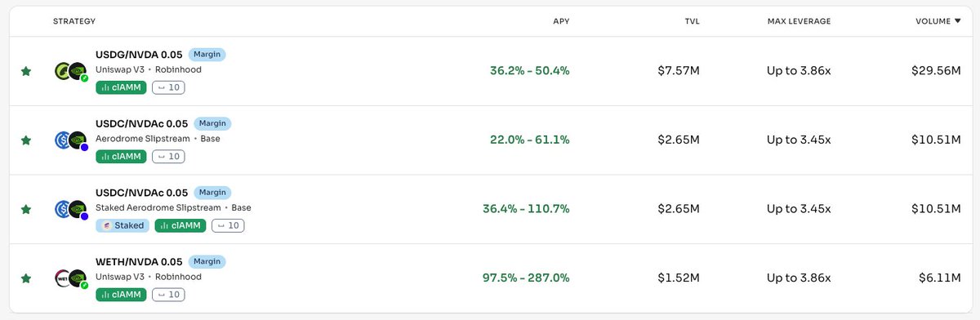Click USDC/NVDAc token icon on Aerodrome Slipstream row
The image size is (980, 320).
click(71, 140)
